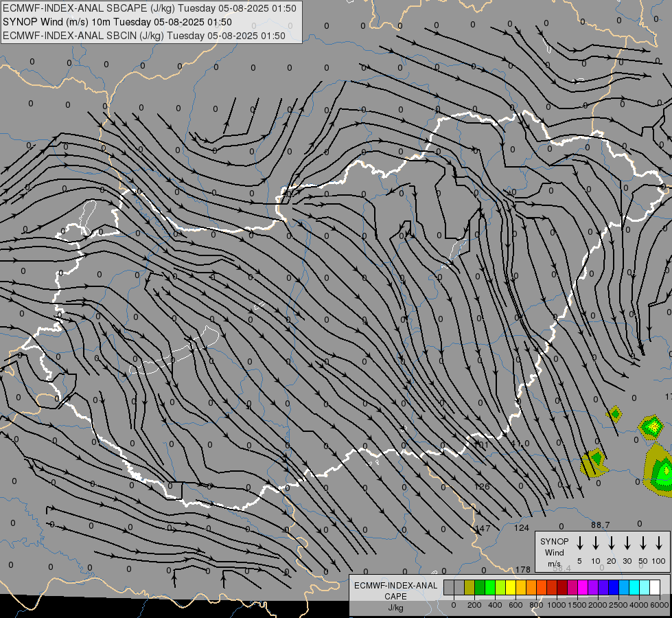The image size is (672, 618).
Task: Click the m/s unit label in wind legend
Action: tap(554, 564)
